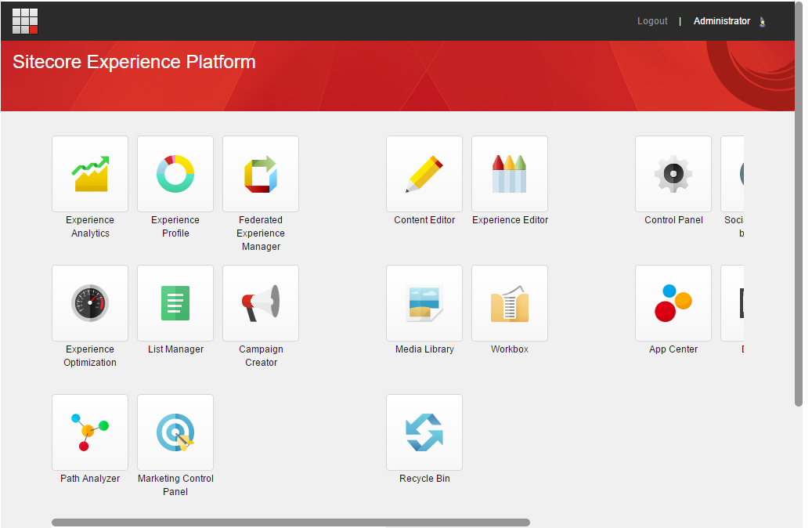Open the Workbox tile
The width and height of the screenshot is (812, 528).
510,303
